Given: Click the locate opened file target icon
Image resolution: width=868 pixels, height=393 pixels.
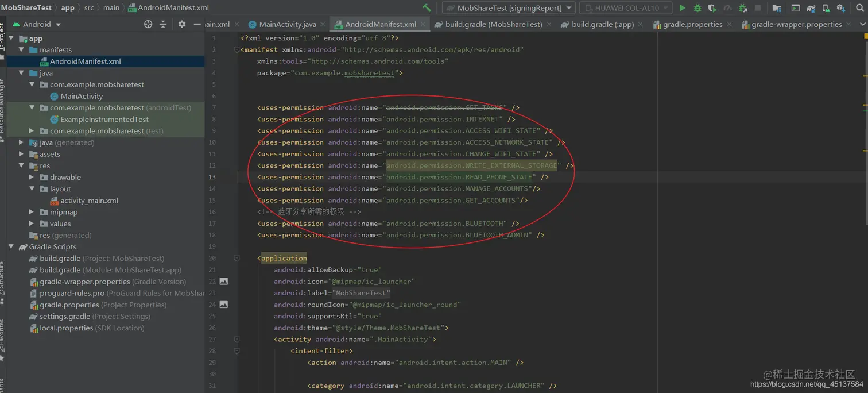Looking at the screenshot, I should point(148,24).
